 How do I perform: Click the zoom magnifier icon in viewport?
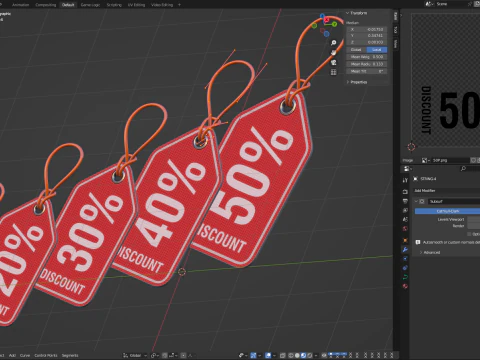(333, 43)
